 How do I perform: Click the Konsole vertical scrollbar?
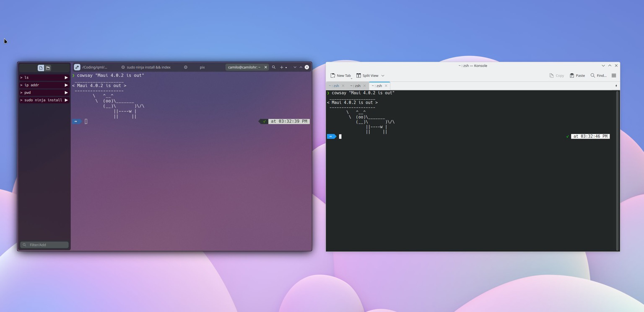pos(617,170)
